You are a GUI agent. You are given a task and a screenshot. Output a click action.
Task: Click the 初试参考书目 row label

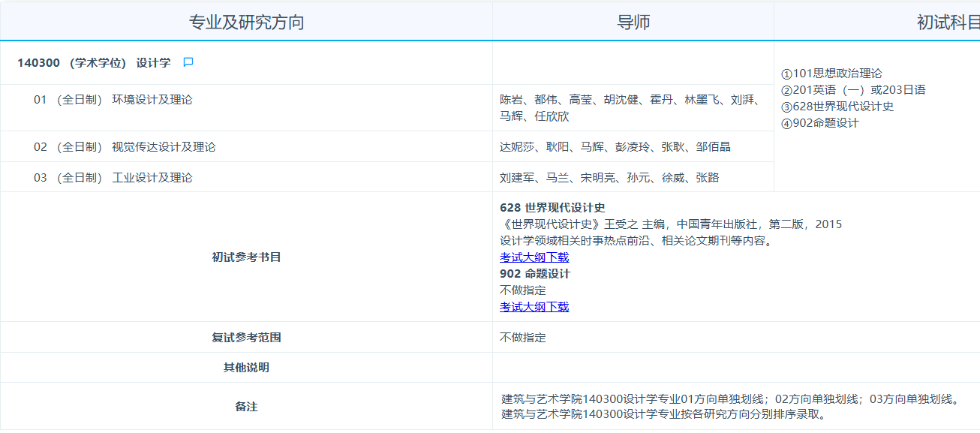click(246, 257)
